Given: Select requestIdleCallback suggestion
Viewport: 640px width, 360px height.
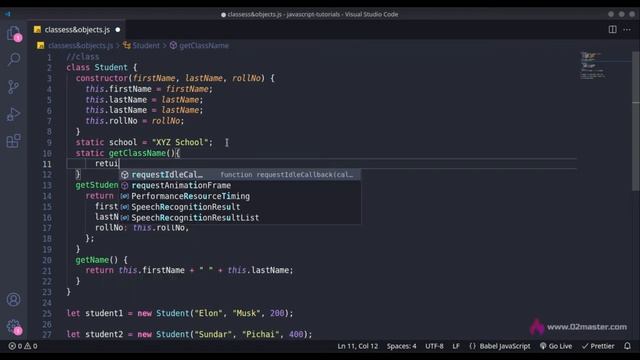Looking at the screenshot, I should pos(240,175).
